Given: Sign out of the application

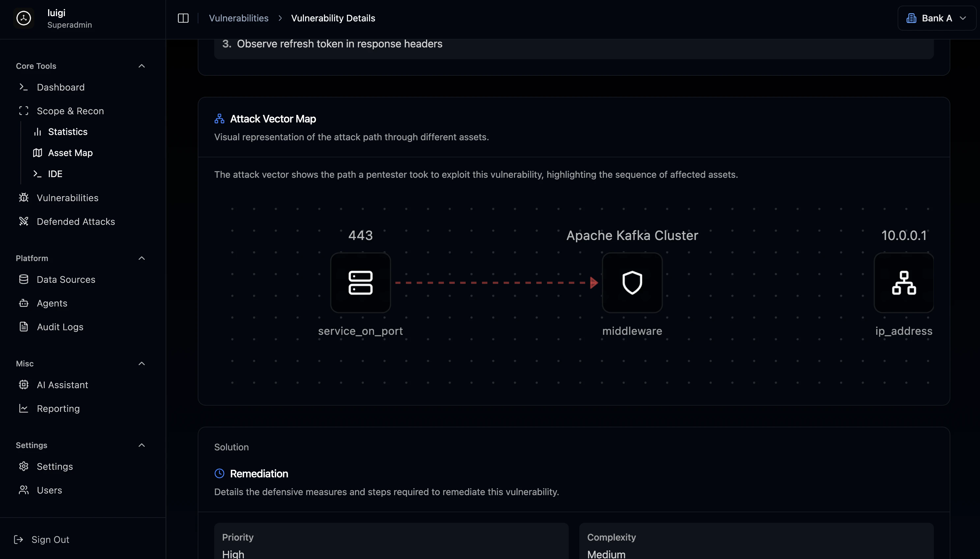Looking at the screenshot, I should pos(51,540).
